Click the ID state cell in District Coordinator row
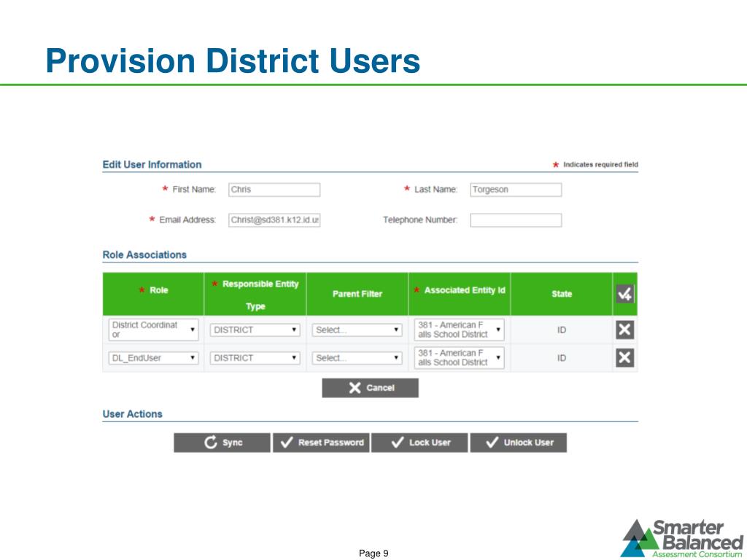747x560 pixels. coord(562,330)
